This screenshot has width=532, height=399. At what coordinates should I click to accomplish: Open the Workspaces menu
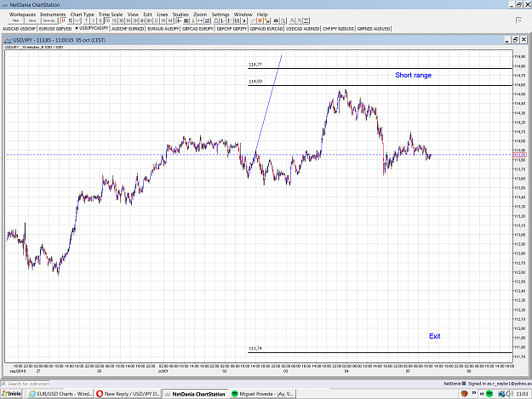click(x=22, y=14)
